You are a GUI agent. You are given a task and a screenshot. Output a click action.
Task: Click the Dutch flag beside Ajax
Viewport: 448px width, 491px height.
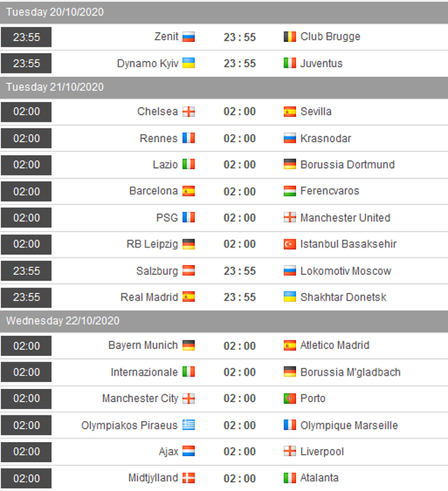[x=188, y=452]
